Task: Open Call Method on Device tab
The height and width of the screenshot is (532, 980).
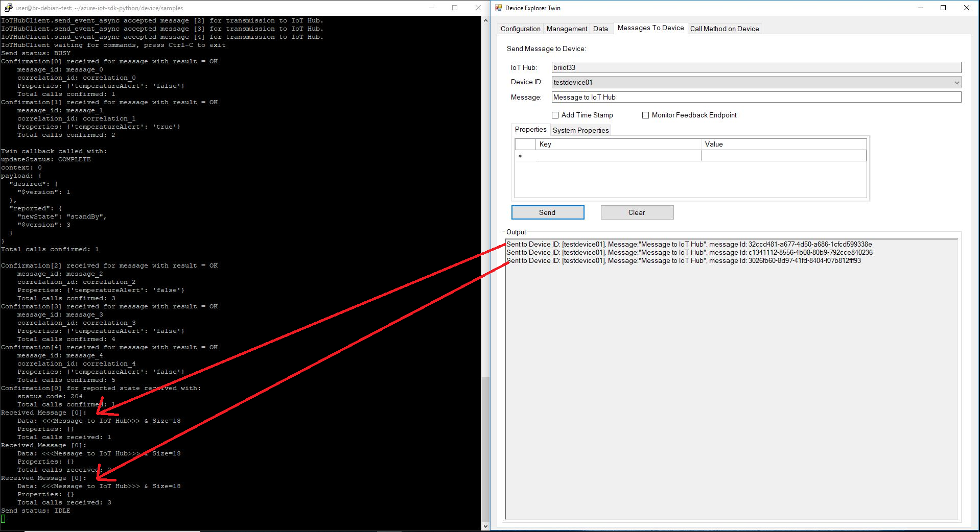Action: 725,29
